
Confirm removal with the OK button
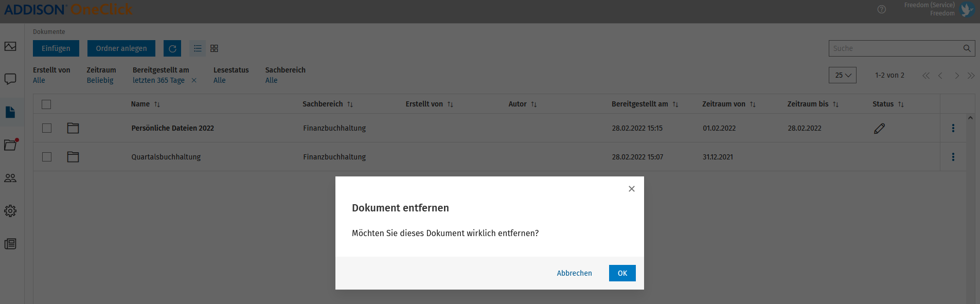(x=622, y=273)
